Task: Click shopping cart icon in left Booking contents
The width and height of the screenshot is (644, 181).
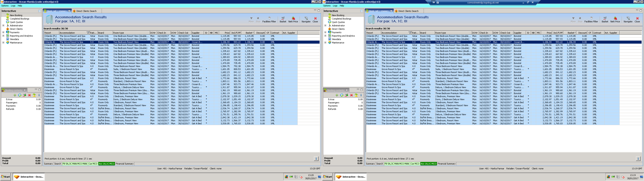Action: coord(25,95)
